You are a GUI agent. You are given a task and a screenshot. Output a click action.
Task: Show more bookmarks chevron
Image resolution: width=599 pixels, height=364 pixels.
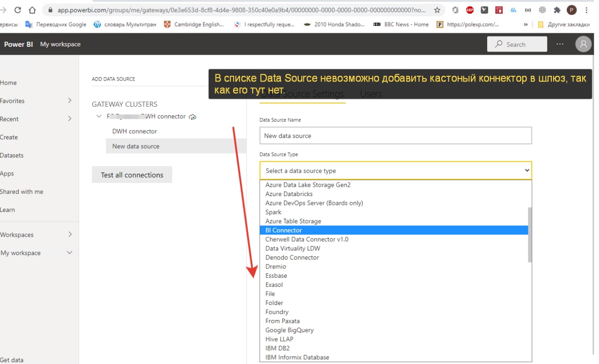click(526, 24)
